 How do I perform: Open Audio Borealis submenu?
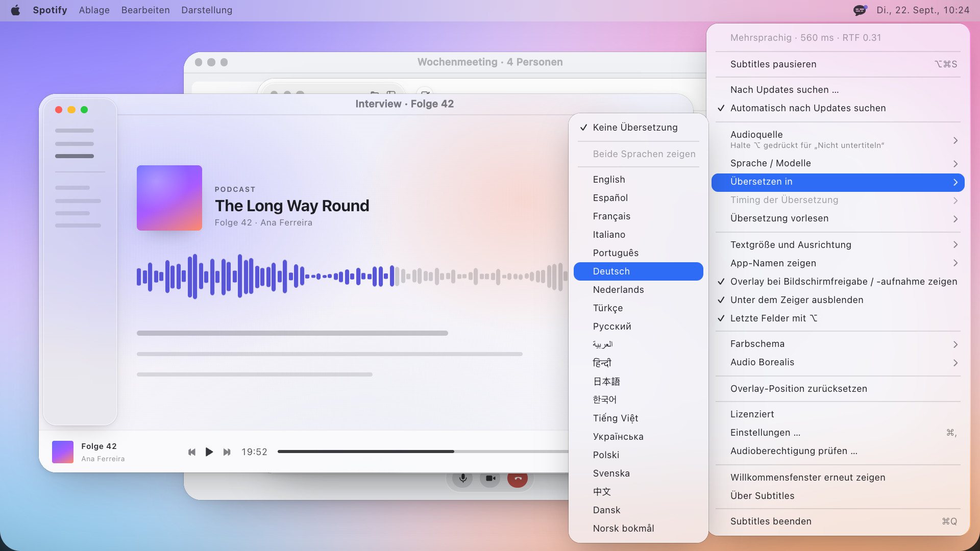point(838,362)
